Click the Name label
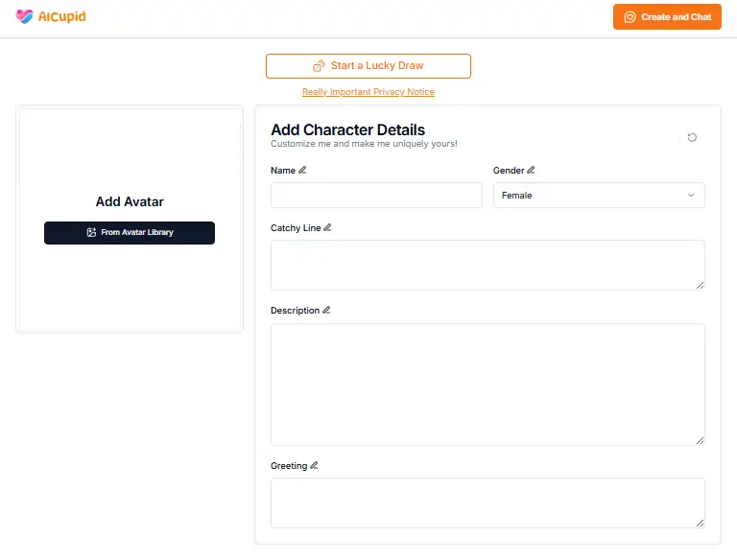This screenshot has width=737, height=560. 283,171
